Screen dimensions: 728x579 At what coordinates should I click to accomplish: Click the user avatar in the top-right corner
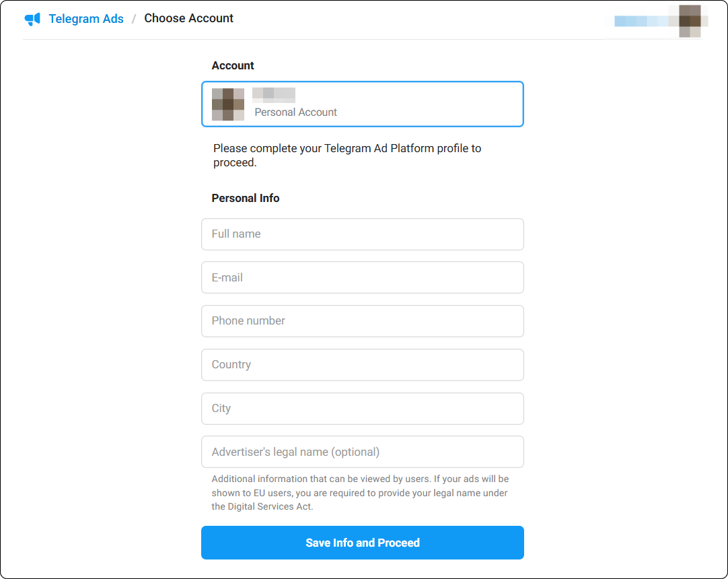coord(690,21)
